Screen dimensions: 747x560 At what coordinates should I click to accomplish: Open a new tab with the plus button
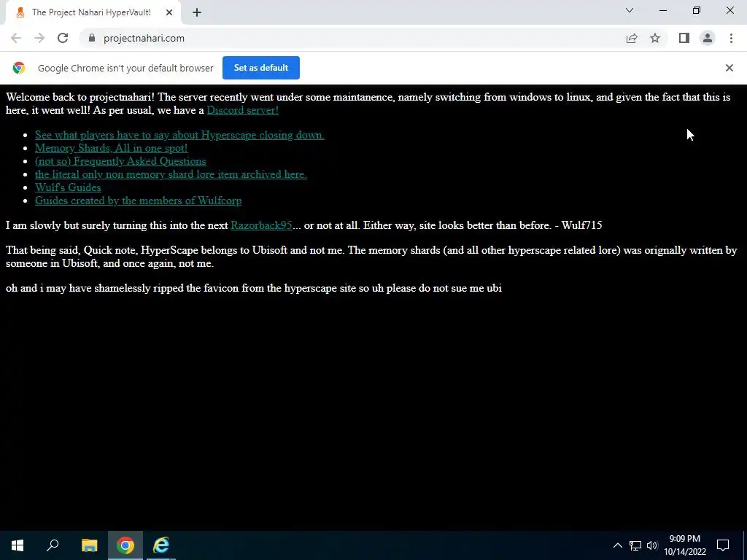coord(197,13)
